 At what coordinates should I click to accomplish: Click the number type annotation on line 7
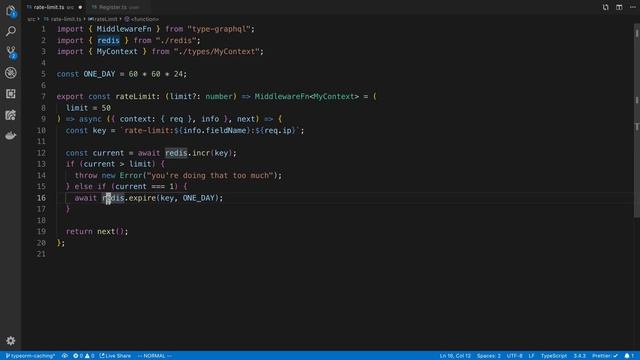219,97
